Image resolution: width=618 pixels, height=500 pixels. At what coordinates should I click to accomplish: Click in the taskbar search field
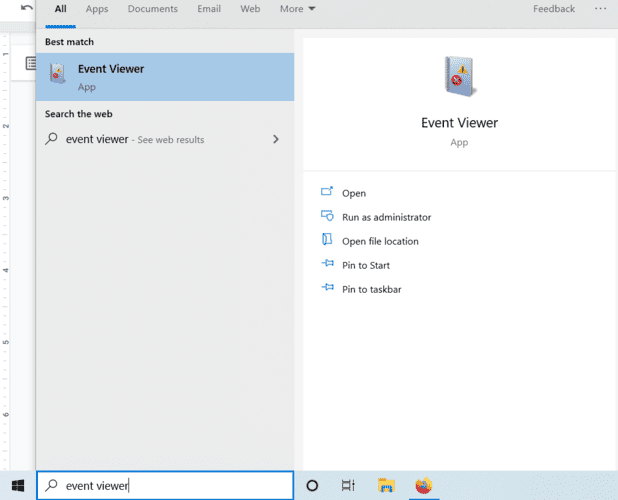pos(165,485)
